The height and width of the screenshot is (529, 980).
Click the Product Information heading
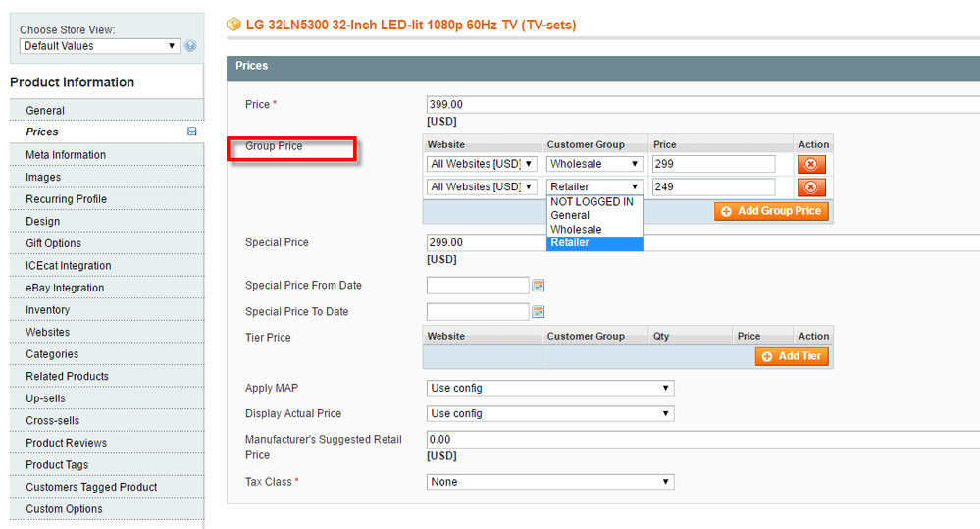73,82
